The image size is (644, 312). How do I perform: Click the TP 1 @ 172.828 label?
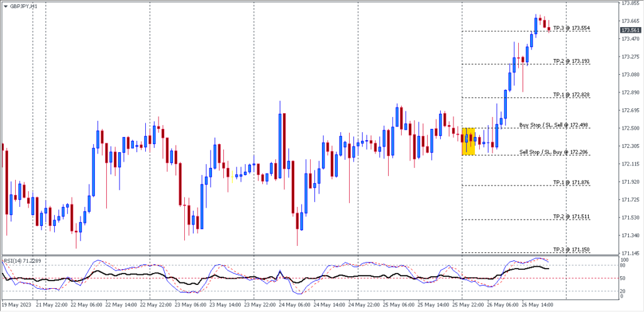click(571, 94)
